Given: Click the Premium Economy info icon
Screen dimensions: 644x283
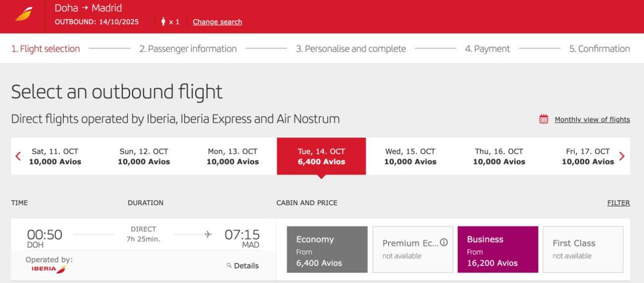Looking at the screenshot, I should pyautogui.click(x=443, y=242).
